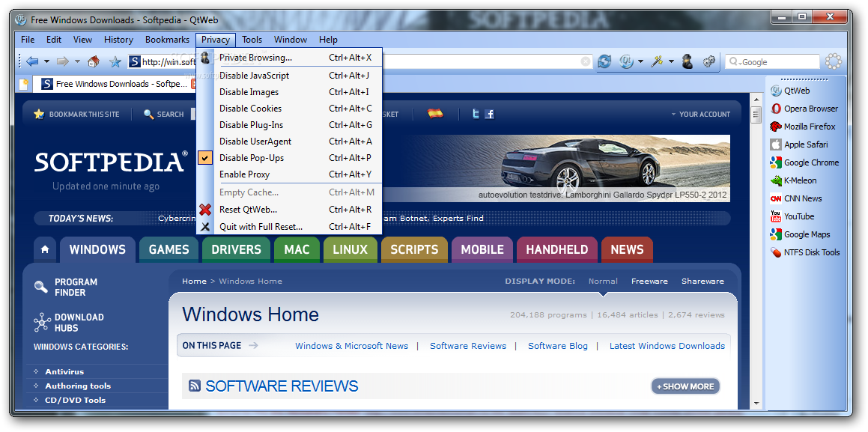Toggle Disable Images in Privacy menu
This screenshot has width=868, height=432.
[x=290, y=92]
